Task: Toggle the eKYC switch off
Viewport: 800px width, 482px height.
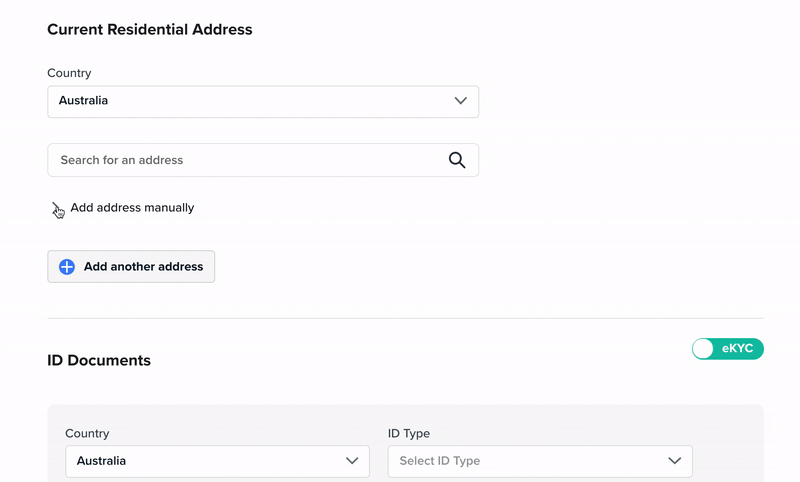Action: [x=728, y=349]
